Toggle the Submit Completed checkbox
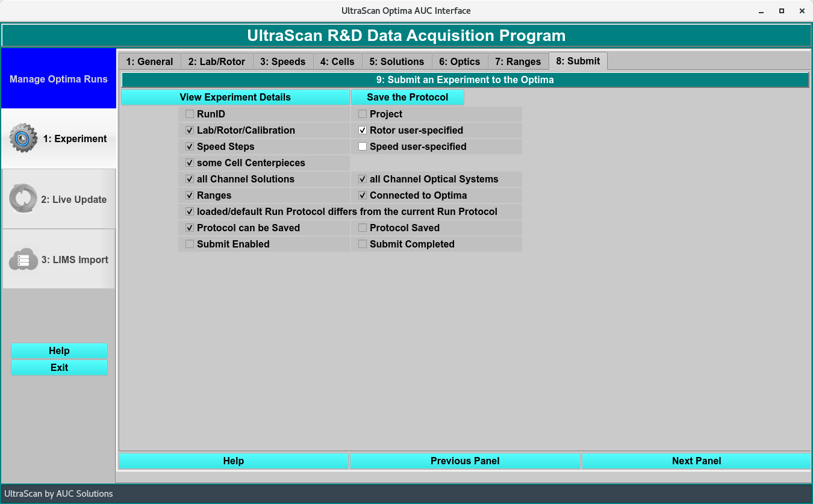Image resolution: width=813 pixels, height=504 pixels. [x=363, y=244]
